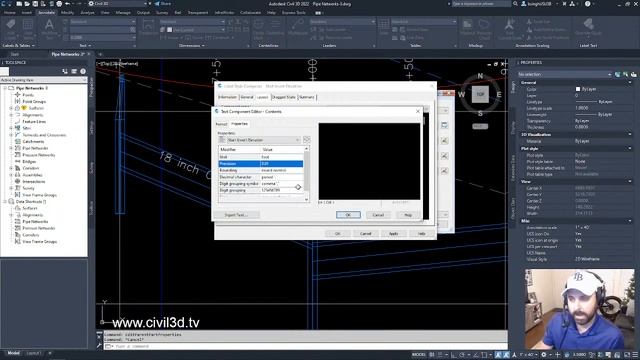Collapse the General section in Properties palette

coord(630,82)
